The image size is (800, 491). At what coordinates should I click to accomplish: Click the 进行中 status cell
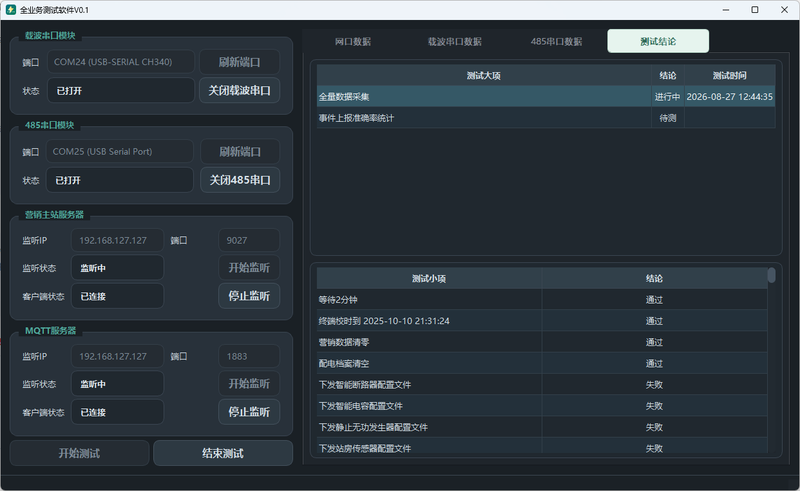(x=667, y=96)
